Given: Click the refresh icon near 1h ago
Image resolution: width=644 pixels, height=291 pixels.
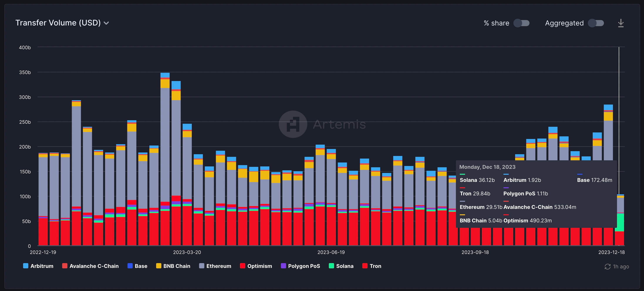Looking at the screenshot, I should 607,266.
